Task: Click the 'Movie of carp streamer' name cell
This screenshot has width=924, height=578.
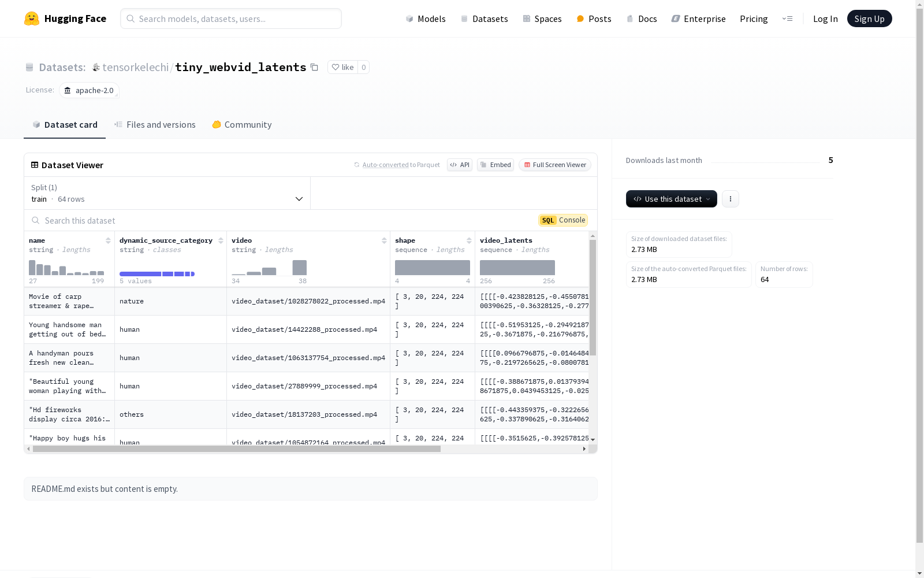Action: (x=69, y=301)
